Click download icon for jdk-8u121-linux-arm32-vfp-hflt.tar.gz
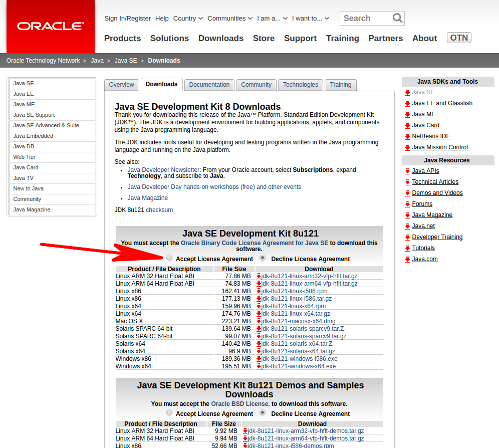 pyautogui.click(x=259, y=276)
